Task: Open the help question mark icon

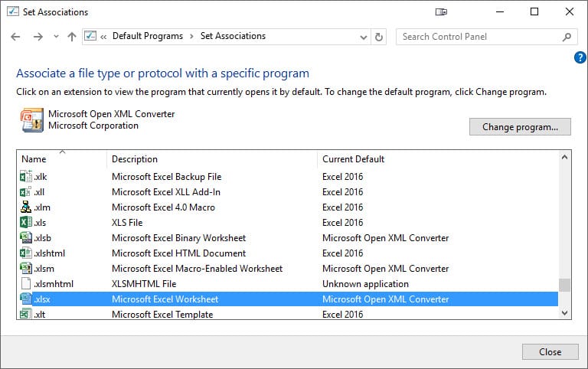Action: [x=580, y=57]
